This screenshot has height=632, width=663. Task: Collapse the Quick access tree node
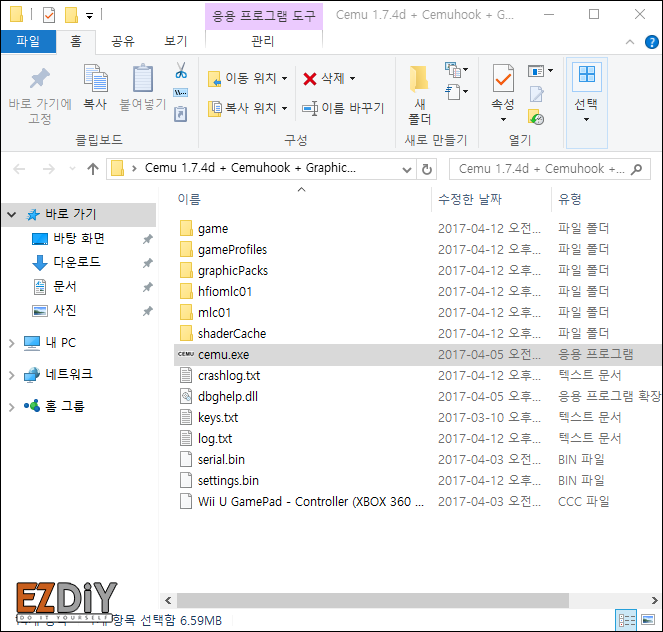tap(12, 215)
